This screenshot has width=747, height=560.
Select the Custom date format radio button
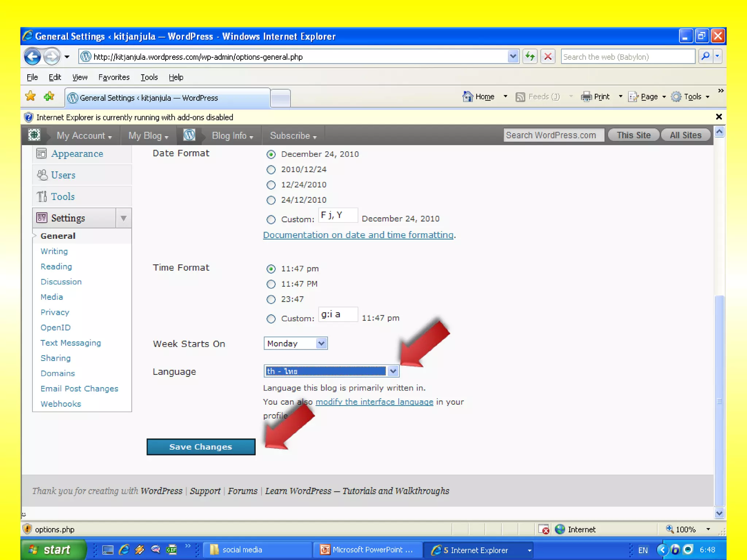click(x=271, y=219)
